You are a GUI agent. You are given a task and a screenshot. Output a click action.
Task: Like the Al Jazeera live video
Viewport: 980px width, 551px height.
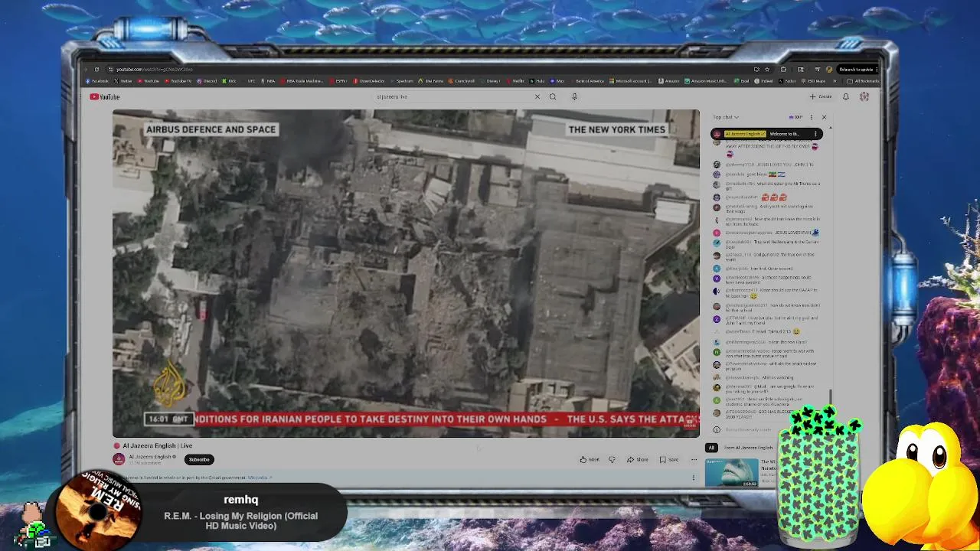589,459
